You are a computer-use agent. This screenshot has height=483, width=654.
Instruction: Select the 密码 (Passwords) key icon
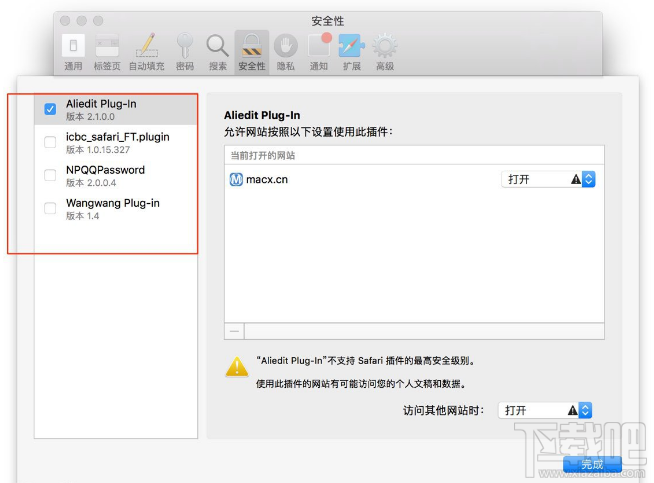tap(184, 50)
